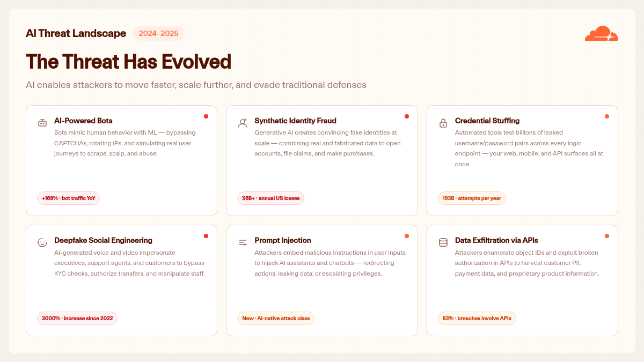Select the 2024–2025 date badge
644x362 pixels.
click(x=158, y=33)
